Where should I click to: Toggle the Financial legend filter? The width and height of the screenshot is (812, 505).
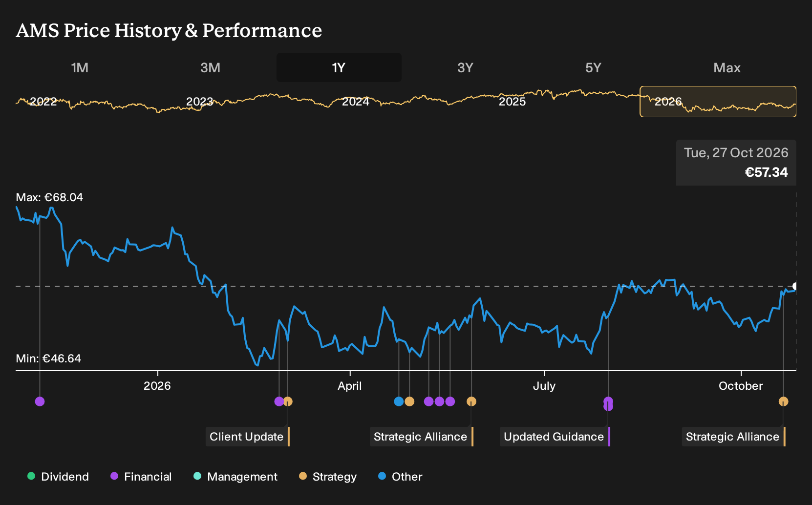(141, 477)
